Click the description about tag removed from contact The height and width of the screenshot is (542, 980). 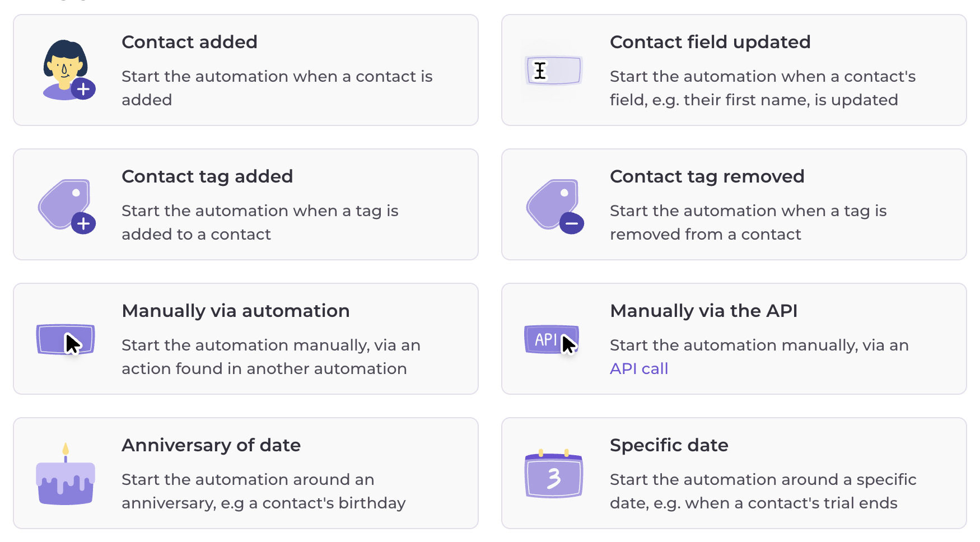tap(748, 222)
